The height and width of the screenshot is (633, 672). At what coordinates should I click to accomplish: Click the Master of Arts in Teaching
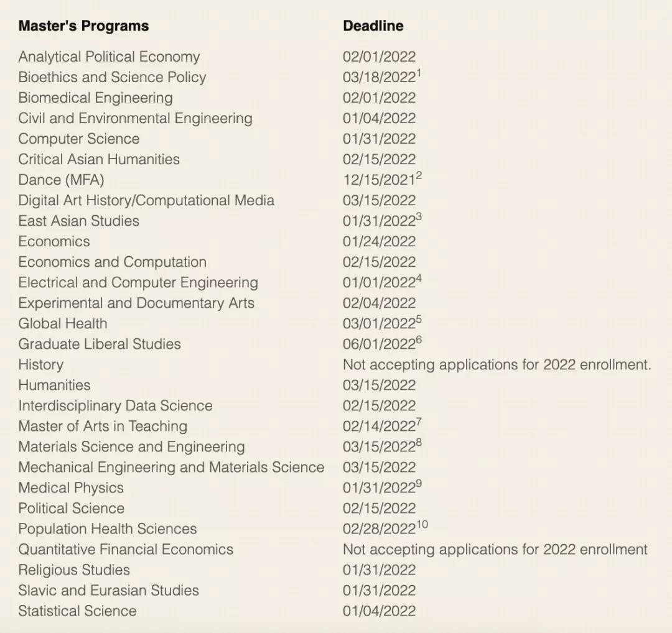point(103,426)
